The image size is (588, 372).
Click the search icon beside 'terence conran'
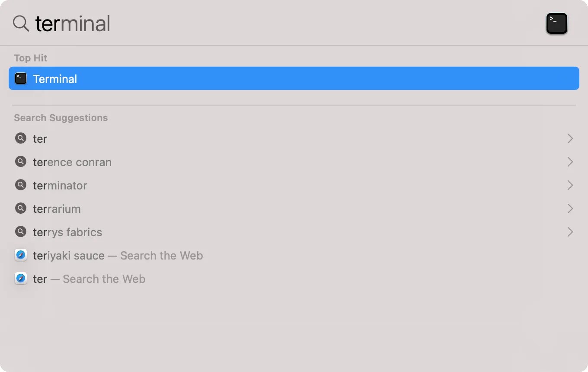(20, 161)
